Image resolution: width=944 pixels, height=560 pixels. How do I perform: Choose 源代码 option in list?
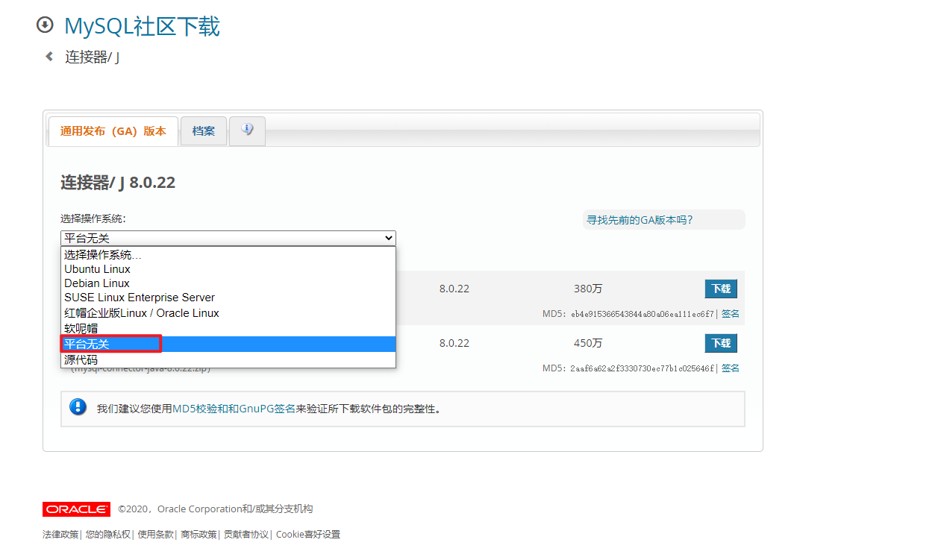228,359
